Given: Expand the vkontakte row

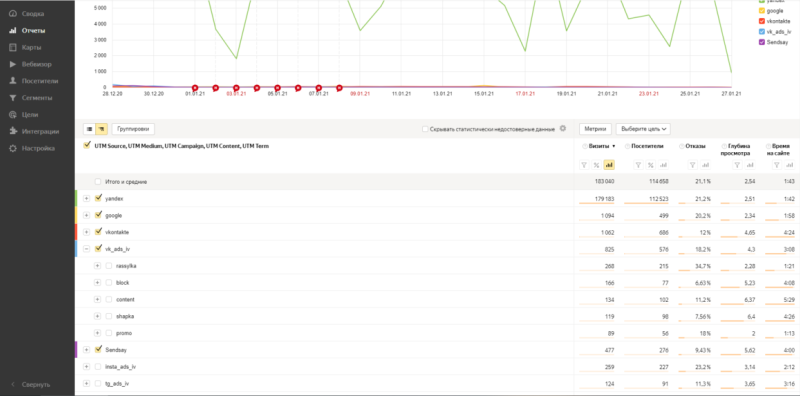Looking at the screenshot, I should (87, 232).
